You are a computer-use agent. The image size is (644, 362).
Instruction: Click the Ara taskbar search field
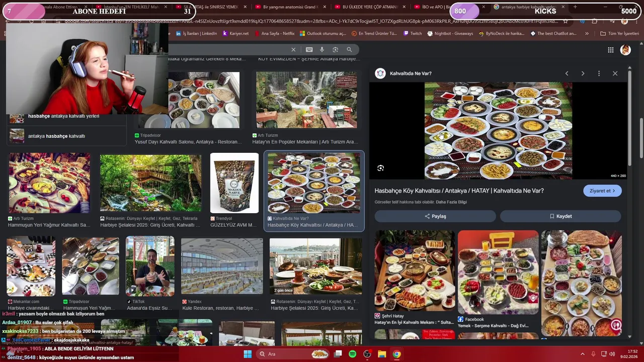(x=294, y=354)
